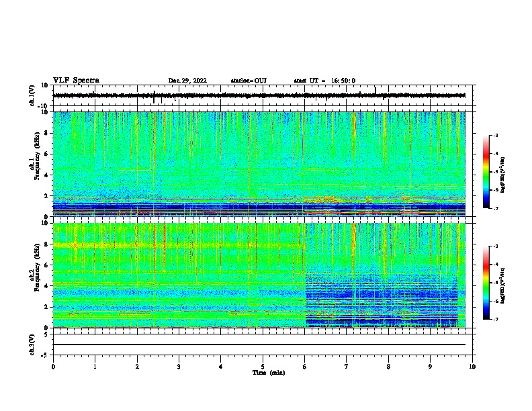The width and height of the screenshot is (532, 411).
Task: Select the date "Dec. 29, 2022"
Action: tap(187, 81)
